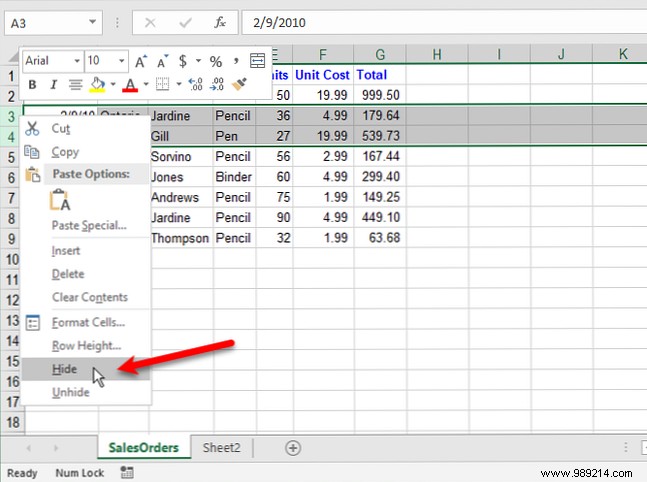Viewport: 647px width, 482px height.
Task: Decrease font size icon
Action: (162, 61)
